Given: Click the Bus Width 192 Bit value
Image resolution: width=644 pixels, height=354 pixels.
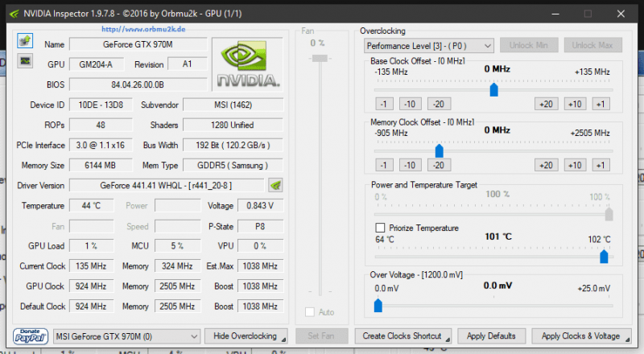Looking at the screenshot, I should pyautogui.click(x=233, y=145).
